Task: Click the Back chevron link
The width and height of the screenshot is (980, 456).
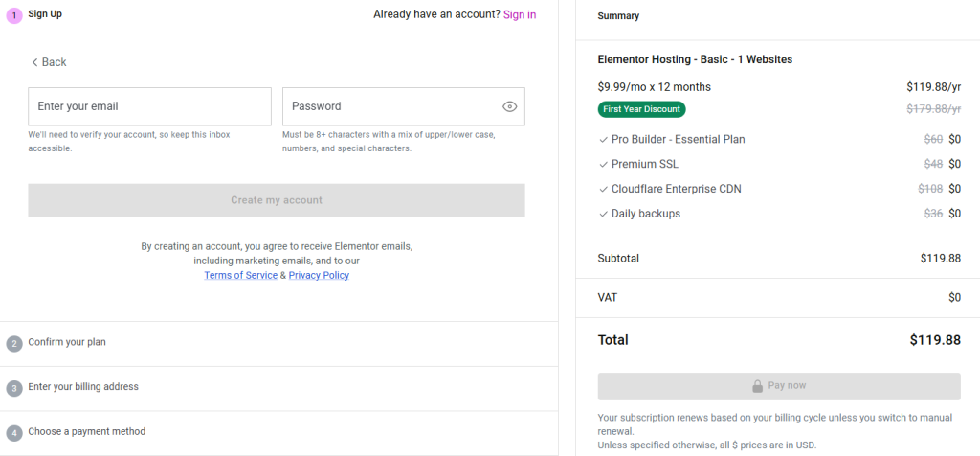Action: tap(49, 62)
